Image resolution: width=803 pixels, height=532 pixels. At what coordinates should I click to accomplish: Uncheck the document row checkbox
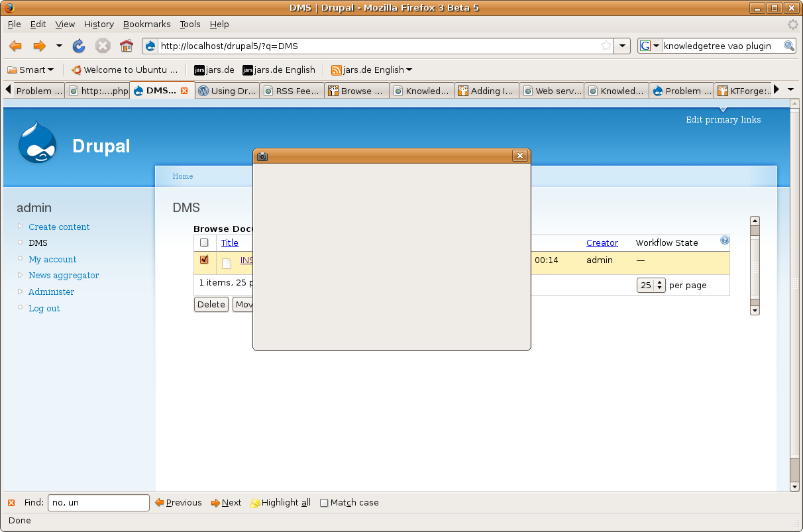(x=204, y=260)
